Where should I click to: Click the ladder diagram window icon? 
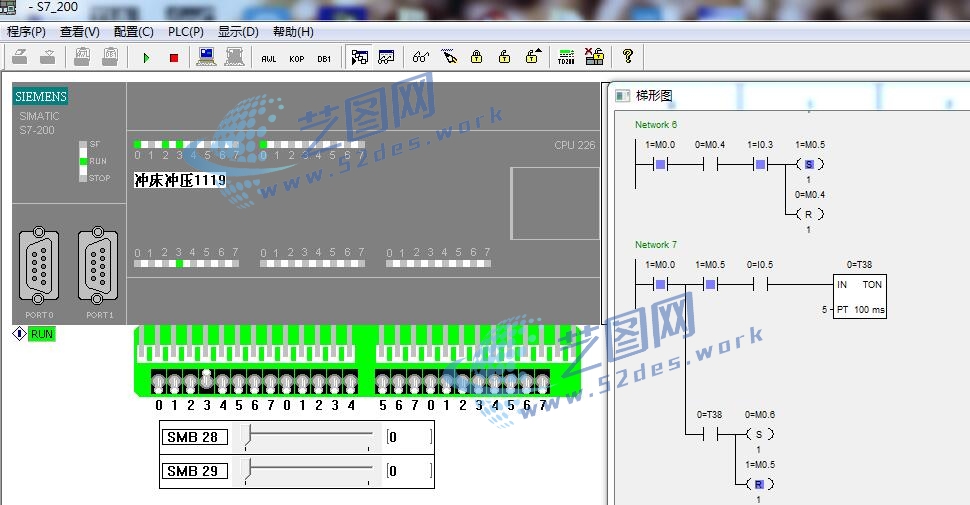[622, 95]
